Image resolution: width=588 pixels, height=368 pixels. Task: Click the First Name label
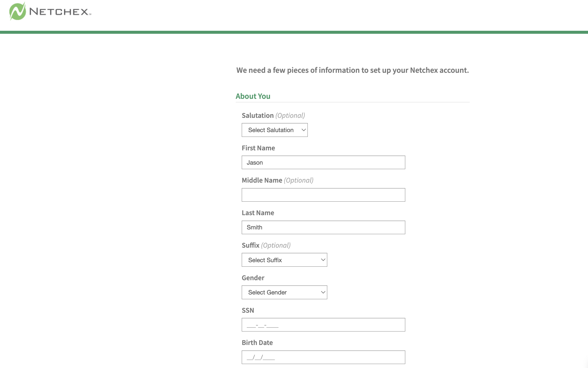click(x=258, y=148)
